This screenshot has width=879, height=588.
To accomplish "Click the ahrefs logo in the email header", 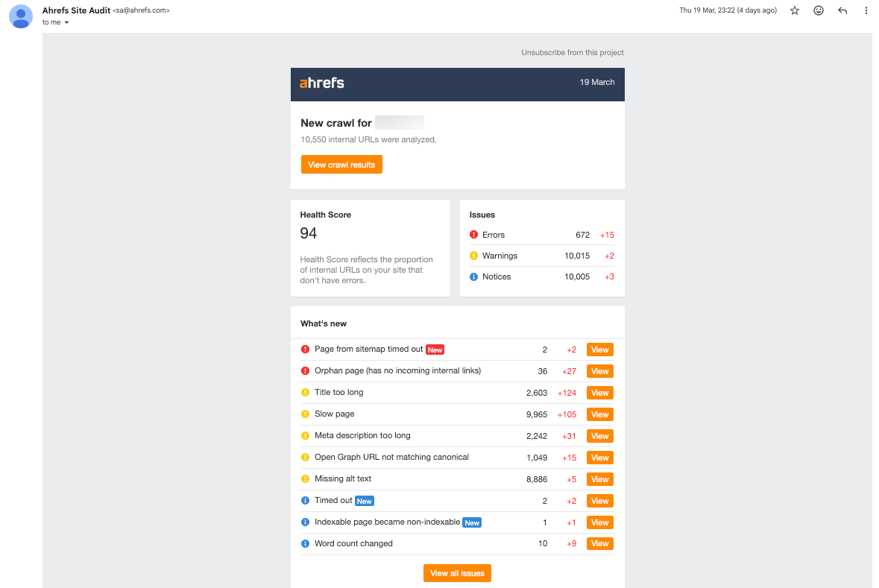I will tap(321, 83).
